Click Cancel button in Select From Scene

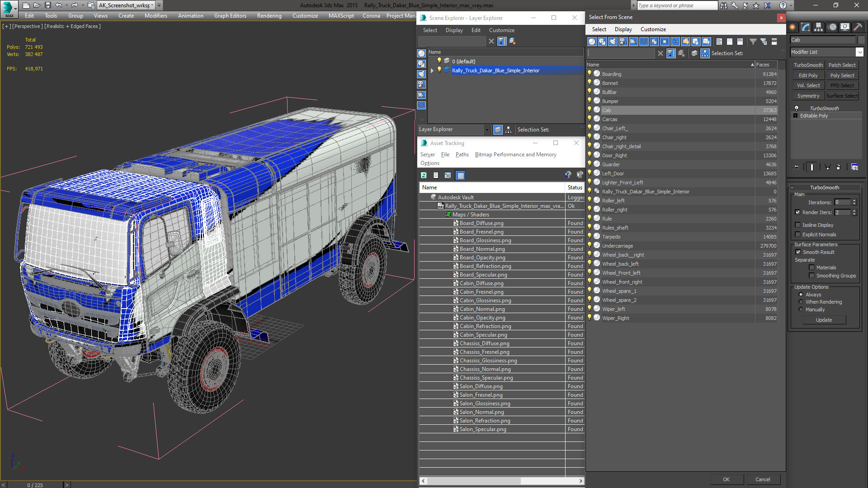point(763,479)
